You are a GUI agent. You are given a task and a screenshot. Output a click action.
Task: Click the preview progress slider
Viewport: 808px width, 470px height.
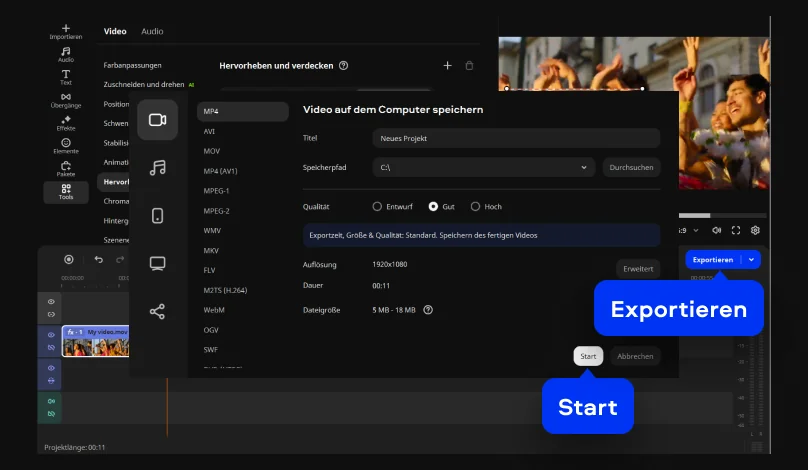[722, 215]
